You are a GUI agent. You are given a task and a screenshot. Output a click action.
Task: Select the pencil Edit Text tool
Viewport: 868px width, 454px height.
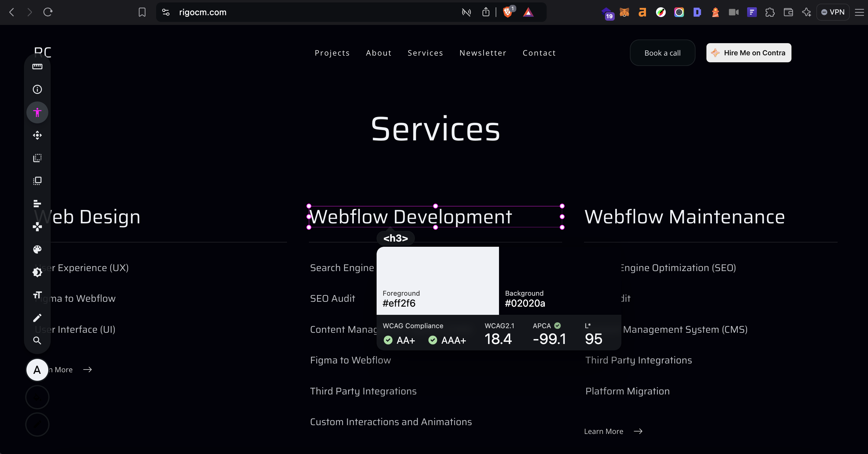pos(37,318)
